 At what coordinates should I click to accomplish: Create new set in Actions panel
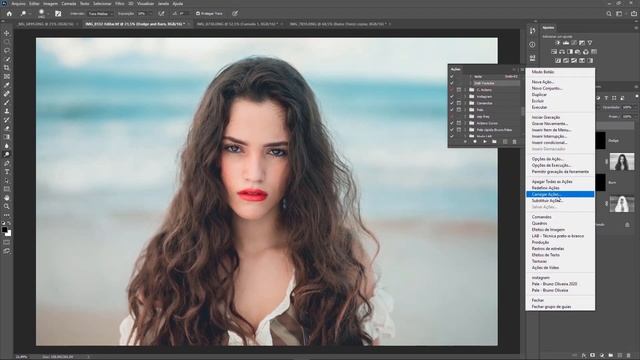point(494,142)
